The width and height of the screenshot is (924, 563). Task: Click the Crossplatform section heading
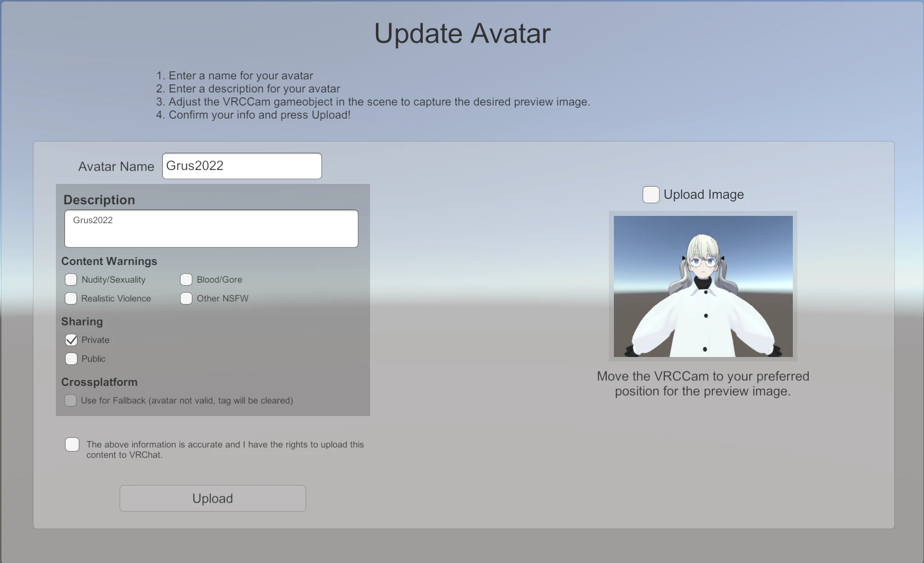[x=99, y=382]
